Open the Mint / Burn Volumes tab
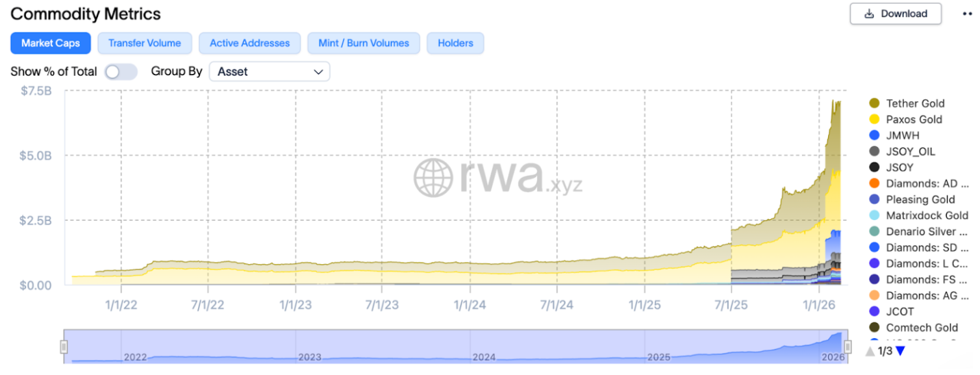The width and height of the screenshot is (980, 375). coord(364,43)
